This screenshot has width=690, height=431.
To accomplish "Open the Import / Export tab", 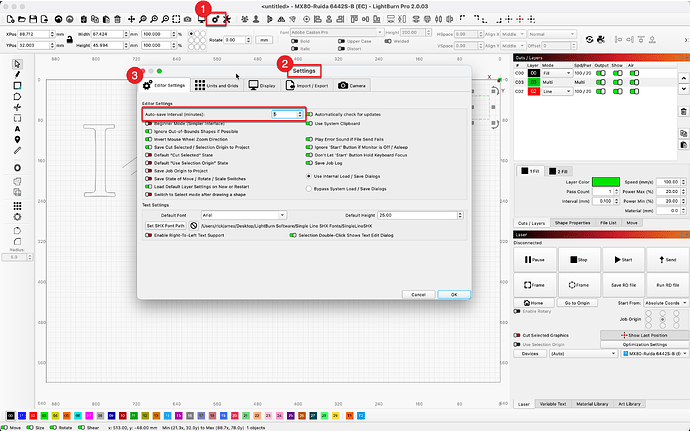I will [x=307, y=85].
